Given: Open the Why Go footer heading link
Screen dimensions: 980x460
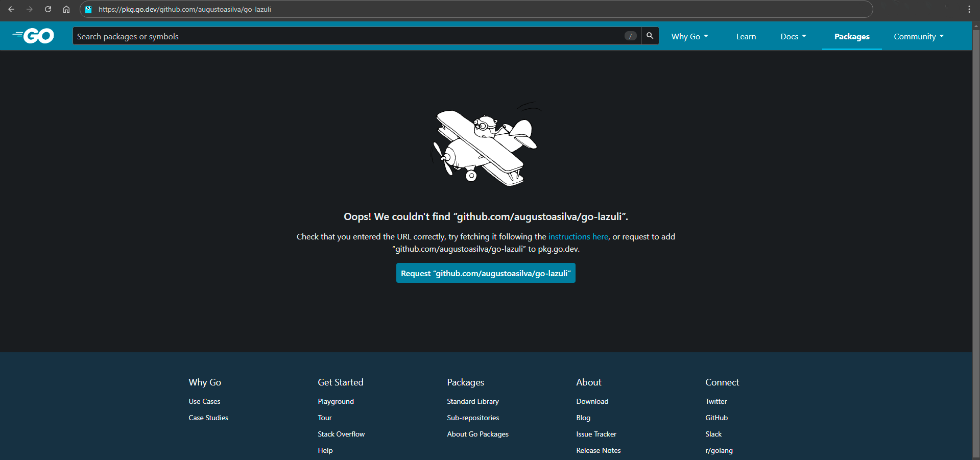Looking at the screenshot, I should [205, 382].
